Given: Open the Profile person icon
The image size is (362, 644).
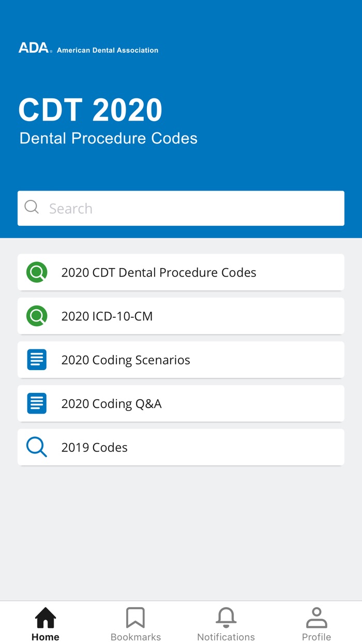Looking at the screenshot, I should pos(316,617).
